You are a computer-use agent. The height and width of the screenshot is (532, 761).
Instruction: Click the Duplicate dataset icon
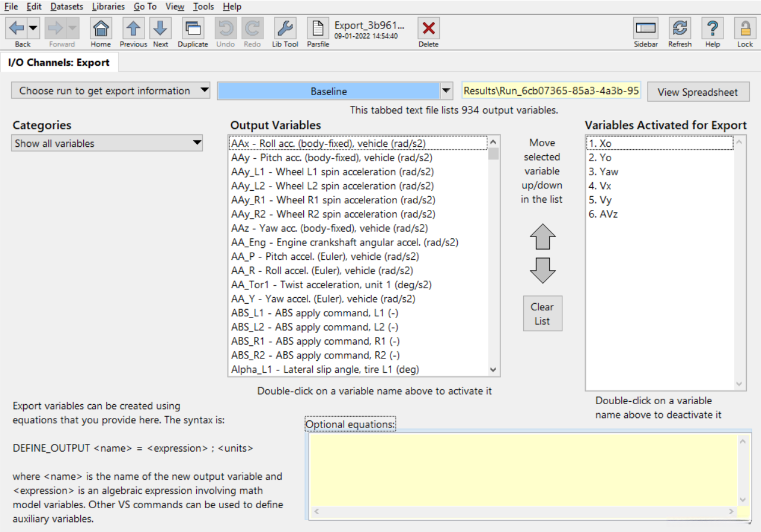[x=193, y=28]
